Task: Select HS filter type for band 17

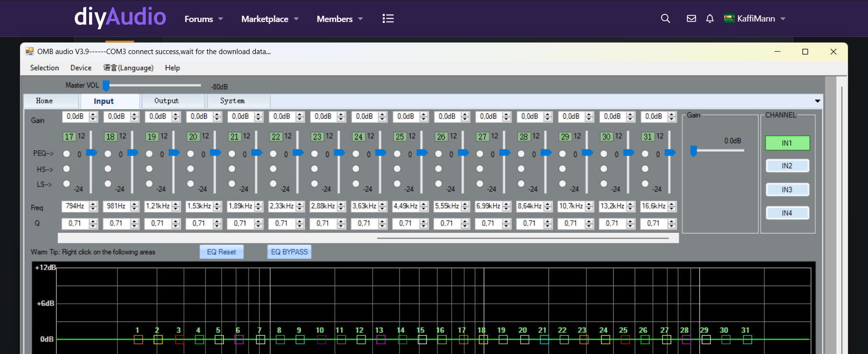Action: [x=67, y=169]
